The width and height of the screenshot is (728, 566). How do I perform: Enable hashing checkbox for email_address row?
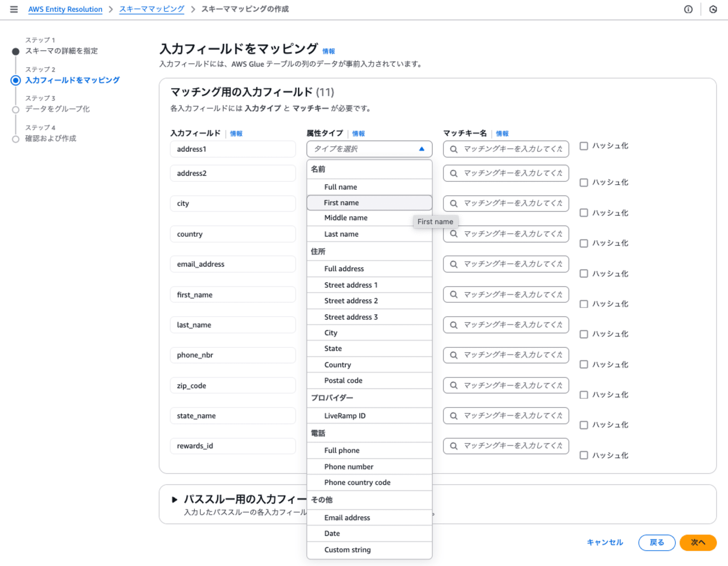583,273
